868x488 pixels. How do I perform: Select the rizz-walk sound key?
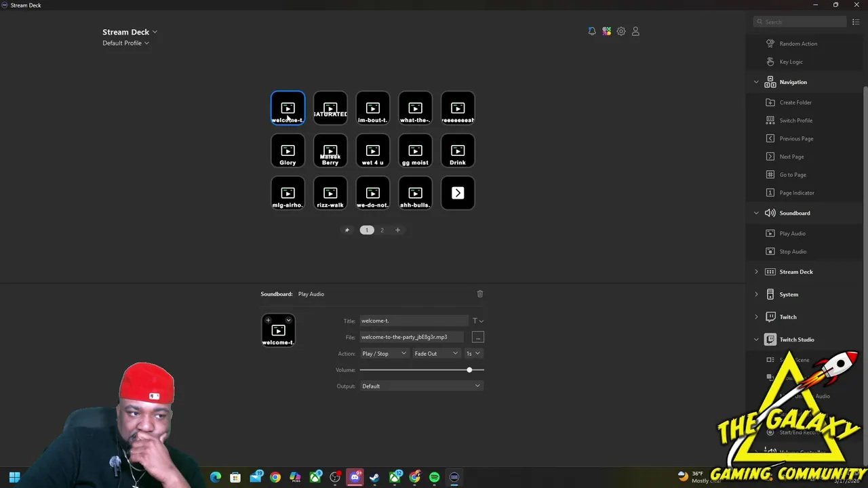click(330, 193)
